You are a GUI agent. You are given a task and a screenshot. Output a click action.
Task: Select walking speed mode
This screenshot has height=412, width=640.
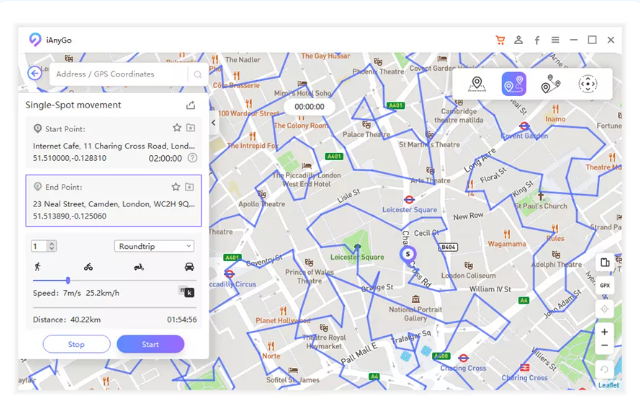tap(38, 267)
